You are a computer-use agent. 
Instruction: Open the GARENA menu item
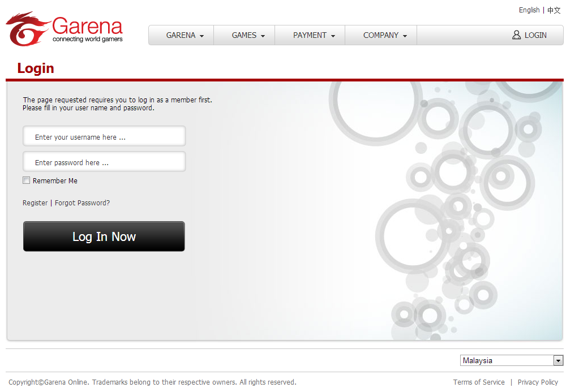coord(181,35)
